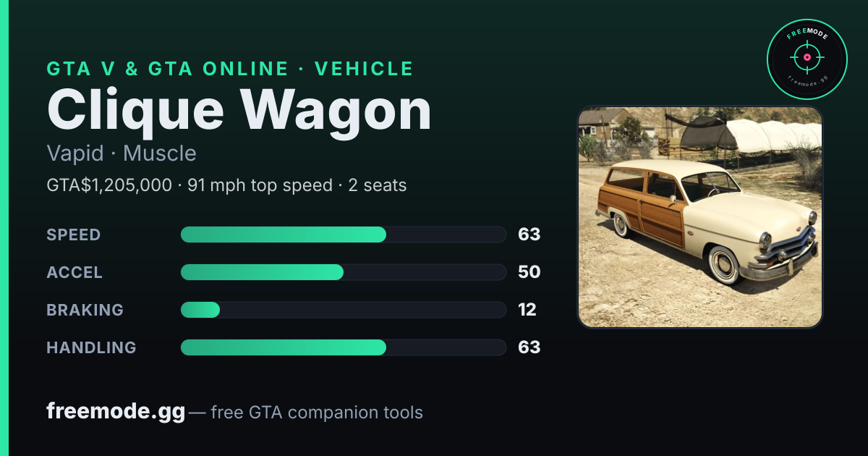This screenshot has height=456, width=868.
Task: Click the ACCEL stat bar
Action: click(343, 272)
